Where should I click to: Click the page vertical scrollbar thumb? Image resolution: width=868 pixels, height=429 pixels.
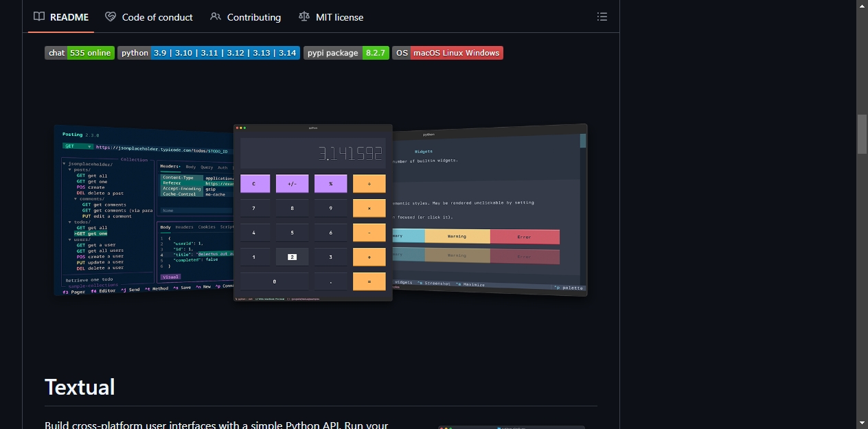coord(863,134)
